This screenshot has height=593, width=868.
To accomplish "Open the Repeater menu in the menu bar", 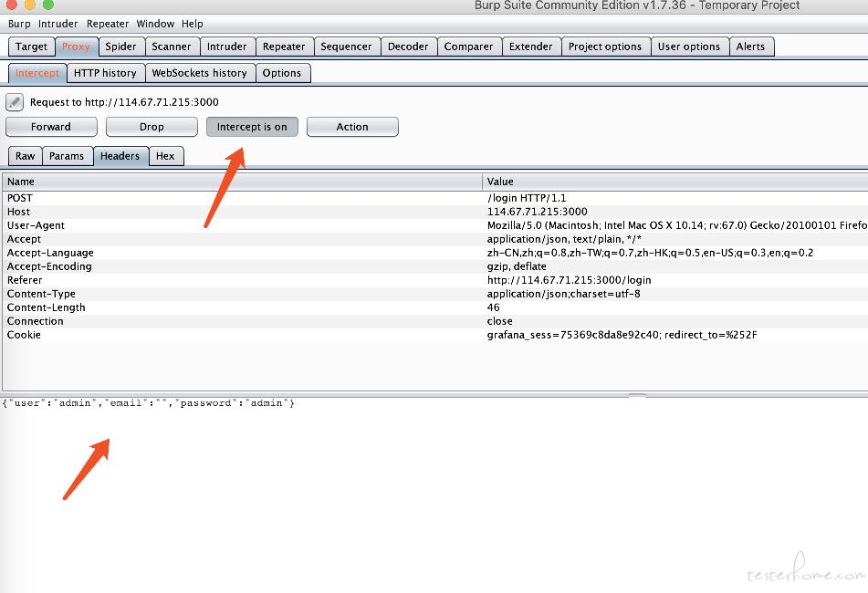I will (x=108, y=24).
